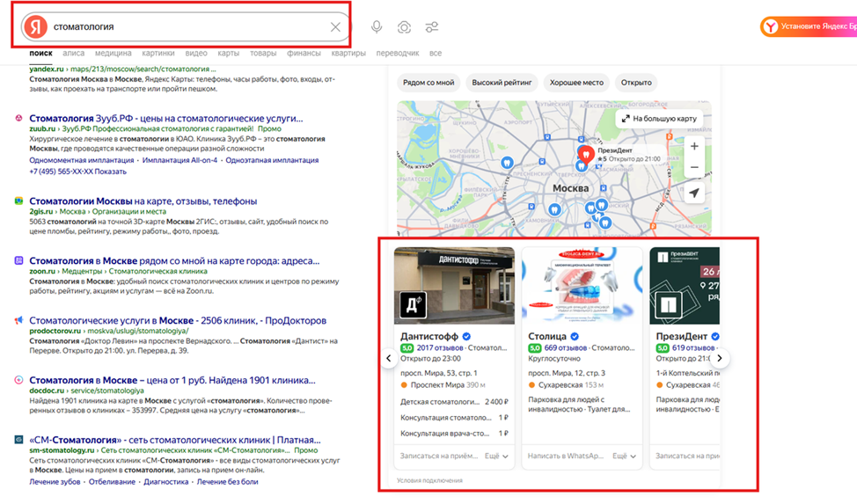Click the Yandex Browser install banner
The image size is (857, 504).
pyautogui.click(x=809, y=26)
